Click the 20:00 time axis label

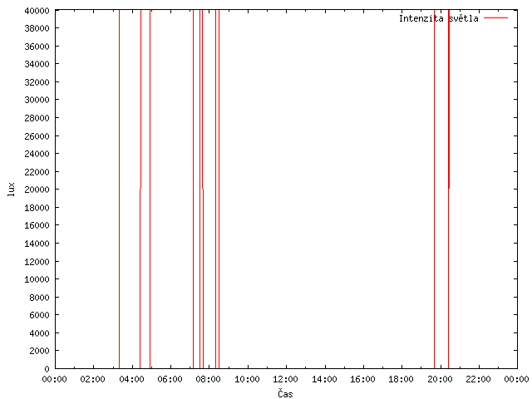[440, 379]
